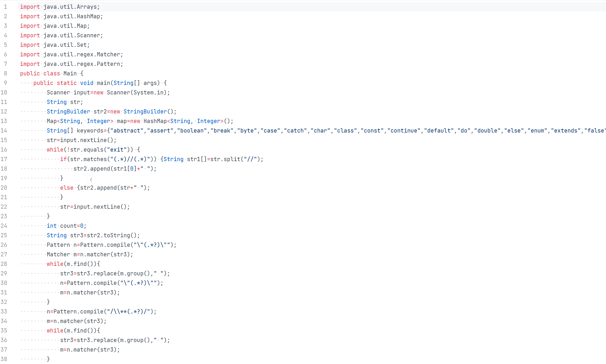Image resolution: width=606 pixels, height=364 pixels.
Task: Click line number 38 in gutter
Action: [4, 359]
